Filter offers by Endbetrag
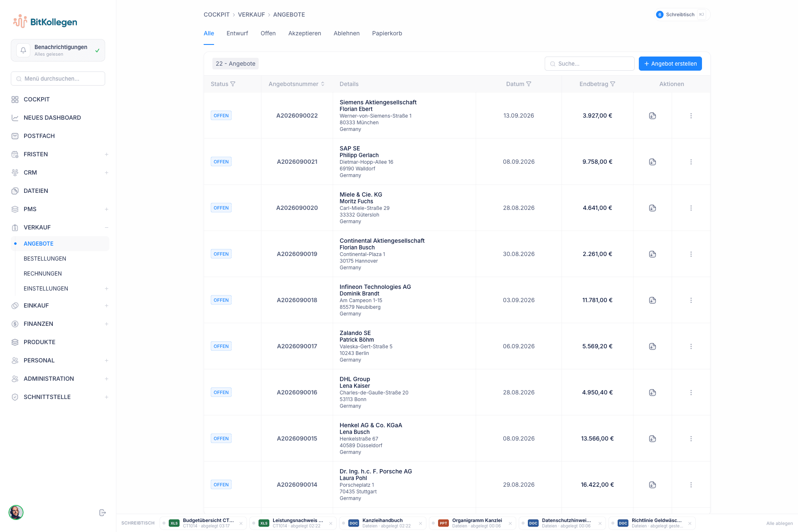798x532 pixels. click(x=613, y=84)
